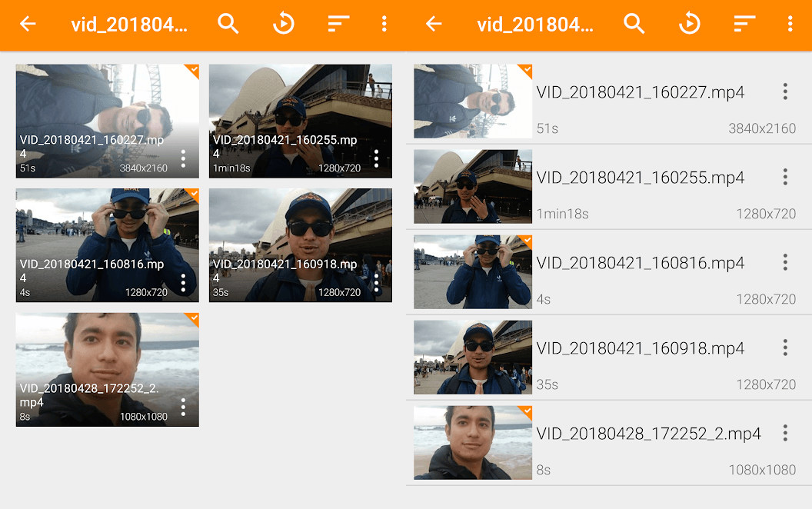Image resolution: width=812 pixels, height=509 pixels.
Task: Open three-dot menu for VID_20180428_172252_2.mp4 list row
Action: coord(785,434)
